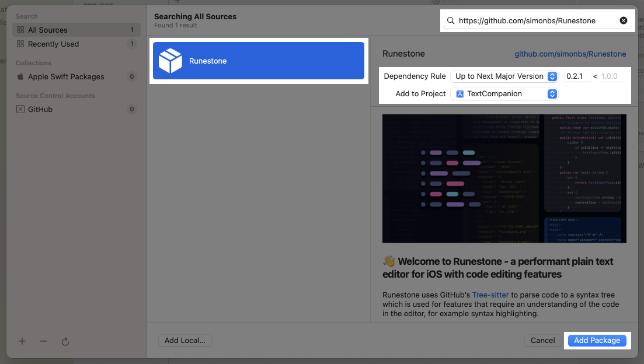Select the All Sources icon in sidebar
Image resolution: width=644 pixels, height=364 pixels.
21,29
